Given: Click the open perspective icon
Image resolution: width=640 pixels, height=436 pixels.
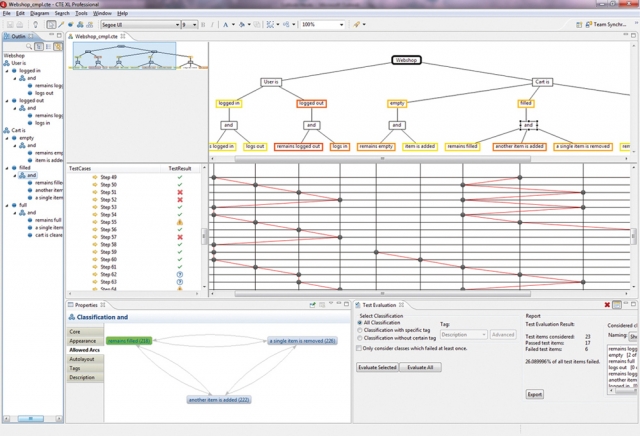Looking at the screenshot, I should point(579,24).
